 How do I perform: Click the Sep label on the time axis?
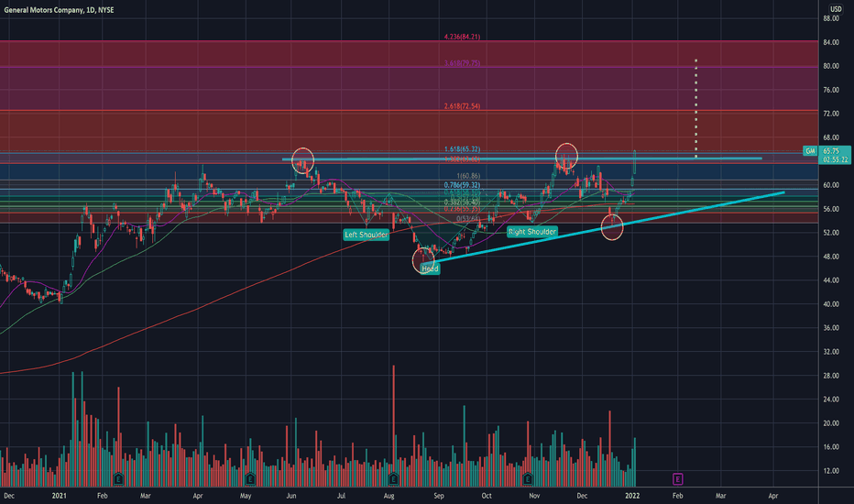pos(438,496)
